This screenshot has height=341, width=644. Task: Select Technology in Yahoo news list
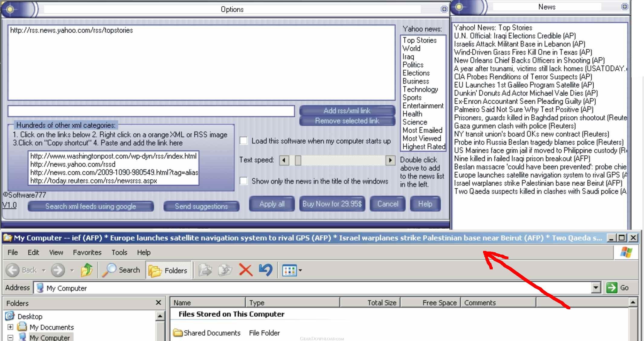(420, 89)
